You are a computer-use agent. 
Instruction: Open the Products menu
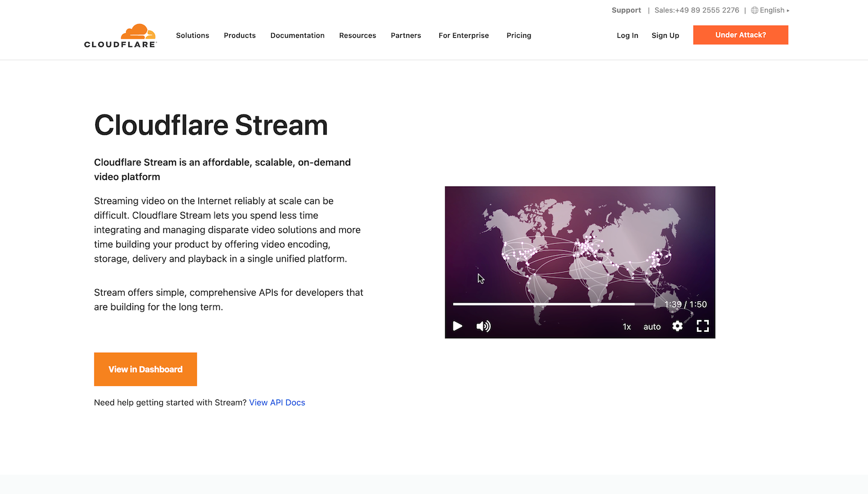[x=239, y=36]
